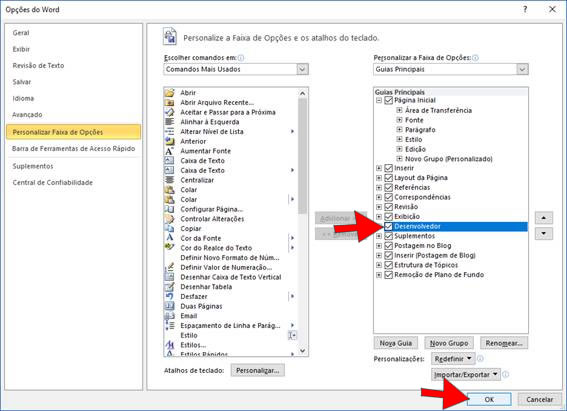Screen dimensions: 567x411
Task: Click the Desfazer undo icon
Action: coord(169,296)
